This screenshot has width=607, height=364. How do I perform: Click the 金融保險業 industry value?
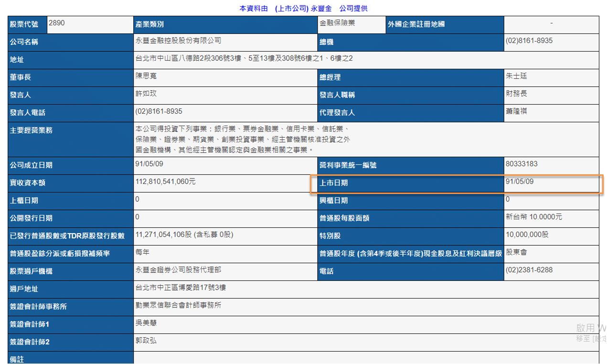pyautogui.click(x=337, y=23)
